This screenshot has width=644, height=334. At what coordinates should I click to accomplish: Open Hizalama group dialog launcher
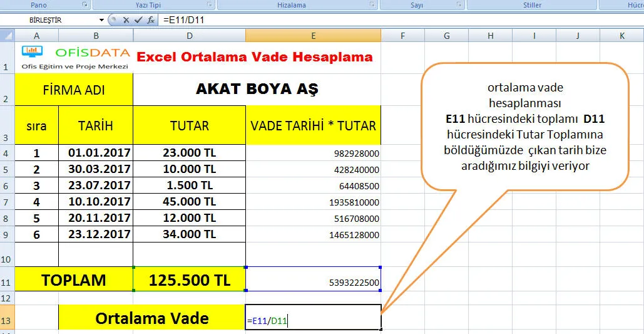(x=372, y=5)
